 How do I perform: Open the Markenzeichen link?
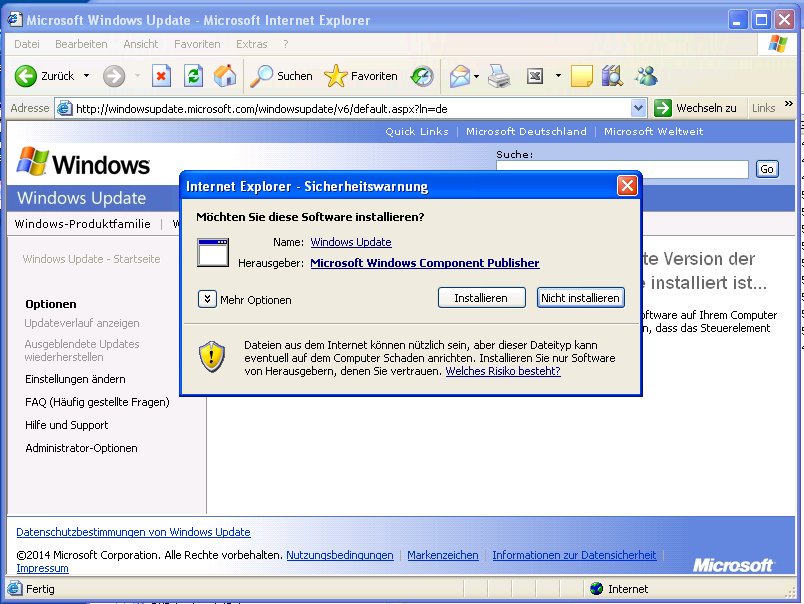443,555
